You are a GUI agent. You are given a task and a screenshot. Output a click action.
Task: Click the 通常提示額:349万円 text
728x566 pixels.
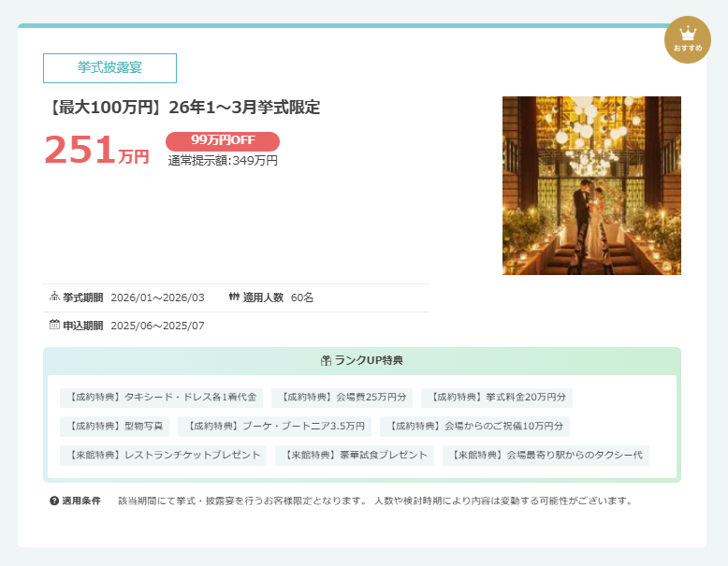coord(223,161)
